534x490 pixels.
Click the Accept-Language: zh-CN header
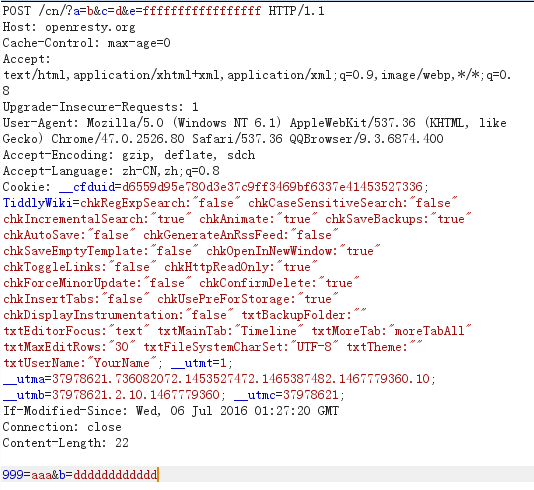(x=111, y=171)
